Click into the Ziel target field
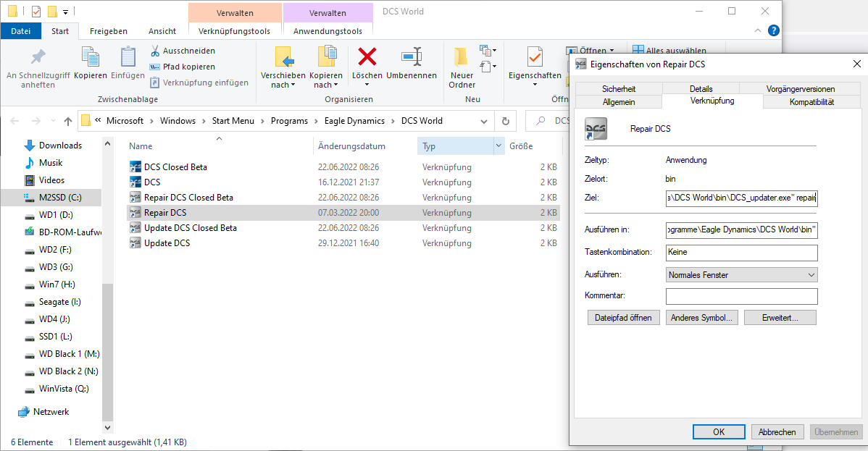The image size is (868, 451). click(x=742, y=198)
